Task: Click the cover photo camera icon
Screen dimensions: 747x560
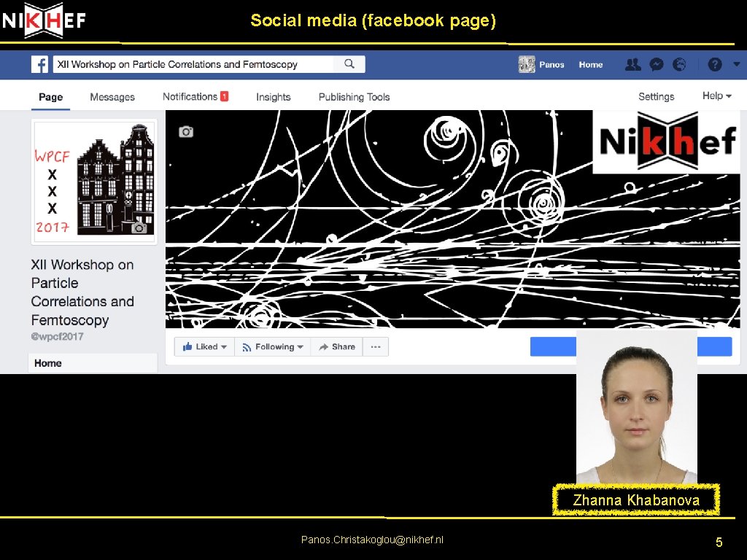Action: 186,132
